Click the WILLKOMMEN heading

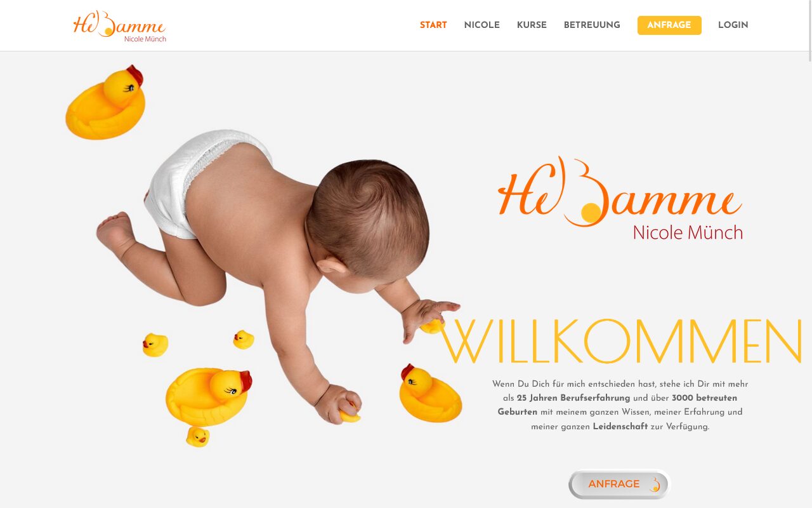622,342
